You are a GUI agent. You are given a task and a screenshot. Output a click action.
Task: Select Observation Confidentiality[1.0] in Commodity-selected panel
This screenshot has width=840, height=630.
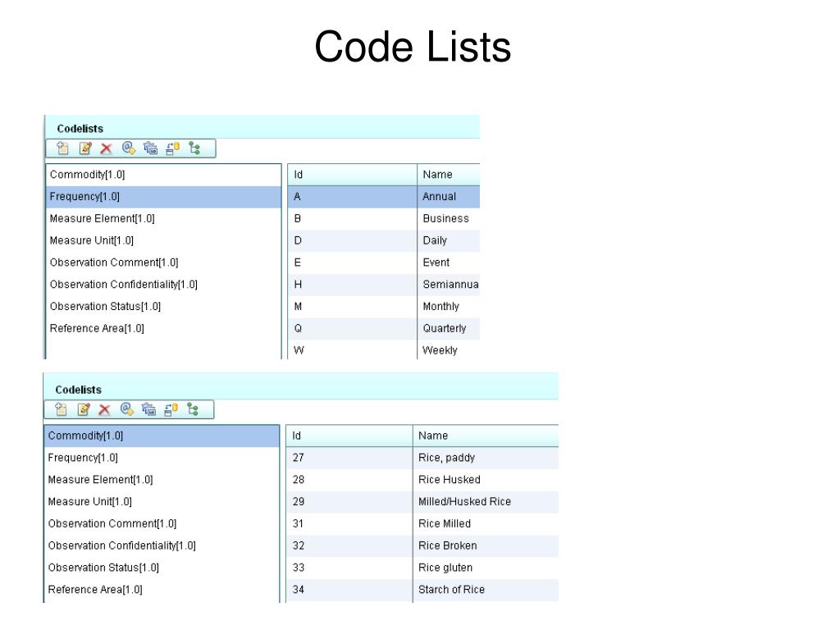(162, 546)
